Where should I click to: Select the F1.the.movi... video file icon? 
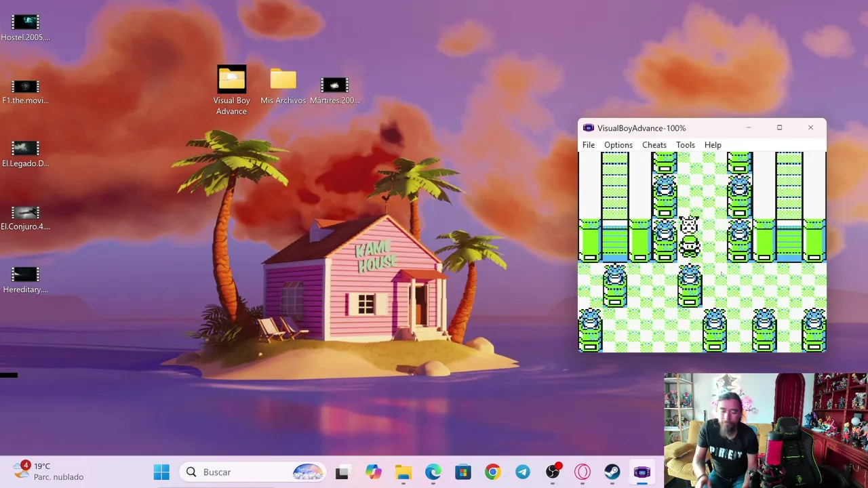[x=26, y=91]
